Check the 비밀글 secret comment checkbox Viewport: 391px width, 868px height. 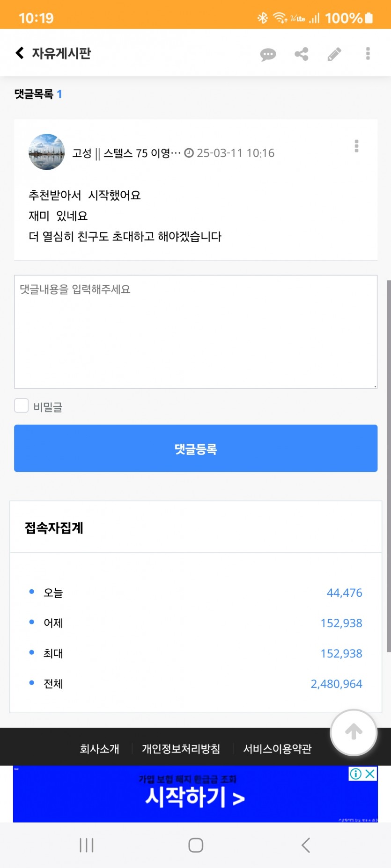22,405
